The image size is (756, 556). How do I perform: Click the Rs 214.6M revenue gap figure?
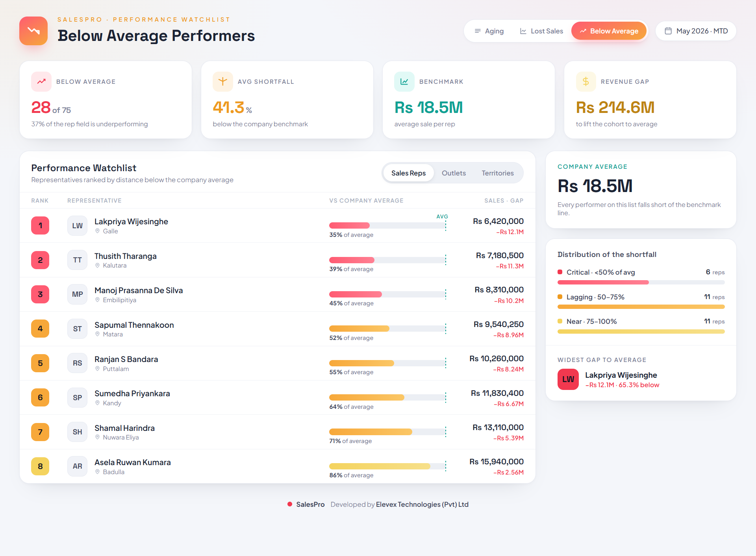coord(615,107)
